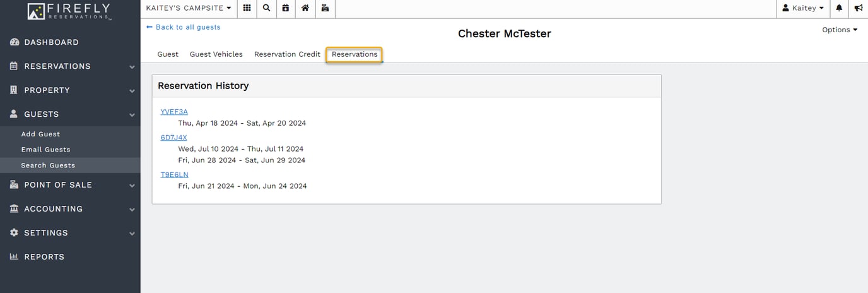
Task: Expand the Kaitey's Campsite dropdown
Action: [188, 8]
